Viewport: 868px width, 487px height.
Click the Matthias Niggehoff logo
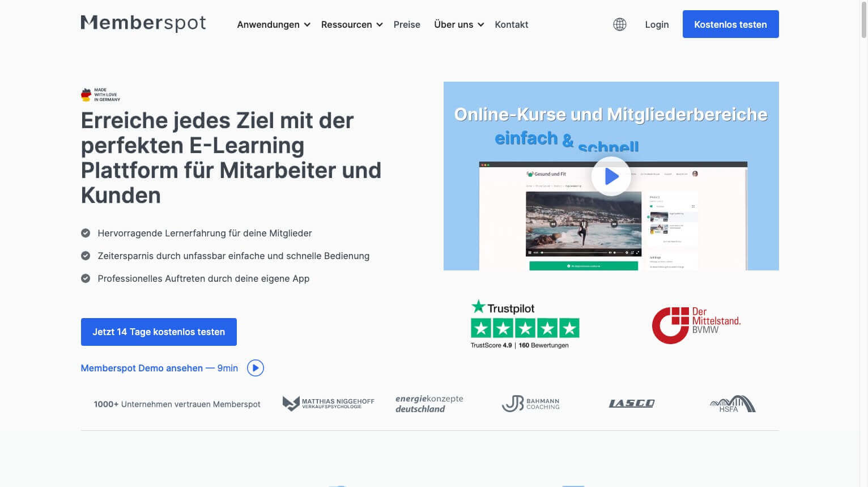(x=329, y=404)
